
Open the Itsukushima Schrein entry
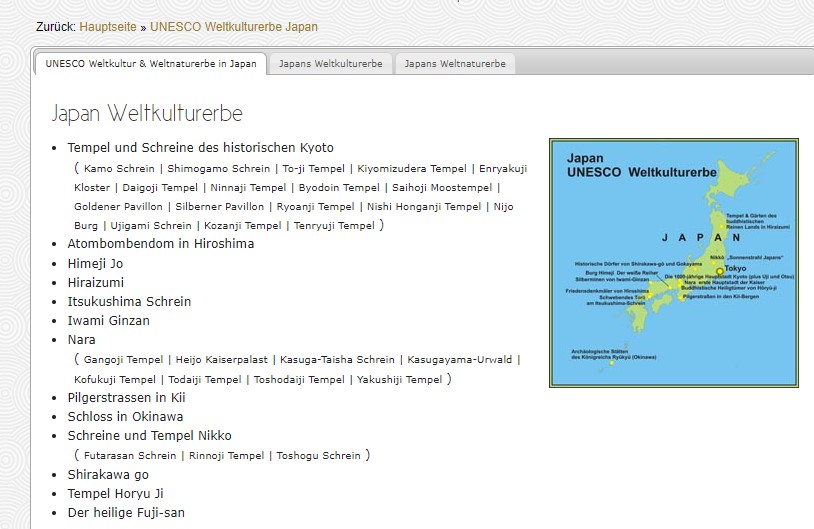[x=129, y=302]
